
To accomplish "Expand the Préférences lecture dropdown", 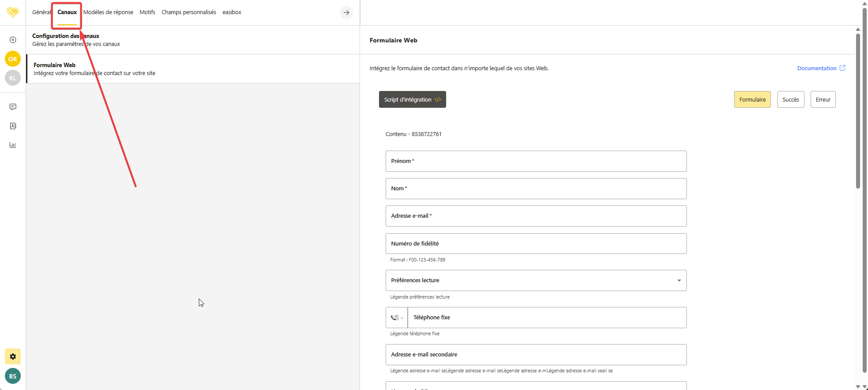I will point(678,280).
